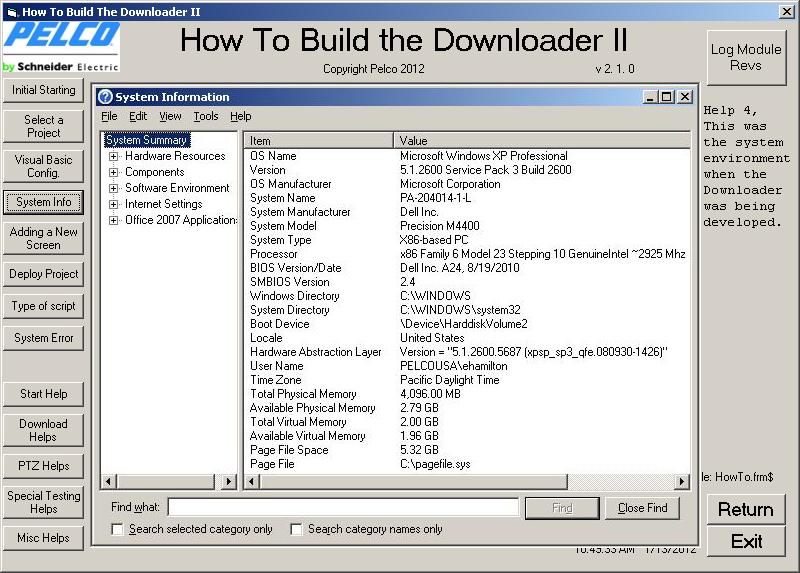Screen dimensions: 800x573
Task: Click details pane scroll left arrow
Action: tap(252, 481)
